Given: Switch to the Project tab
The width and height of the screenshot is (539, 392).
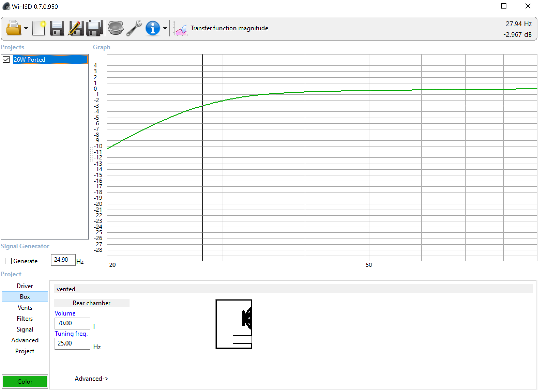Looking at the screenshot, I should [25, 351].
